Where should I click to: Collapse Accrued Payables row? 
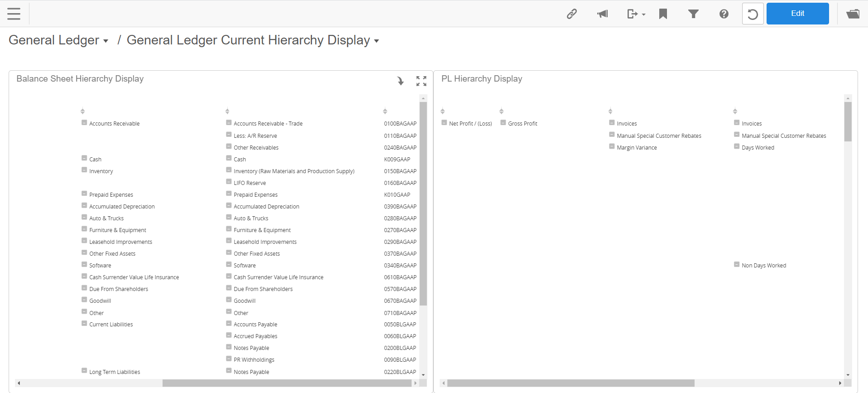229,335
